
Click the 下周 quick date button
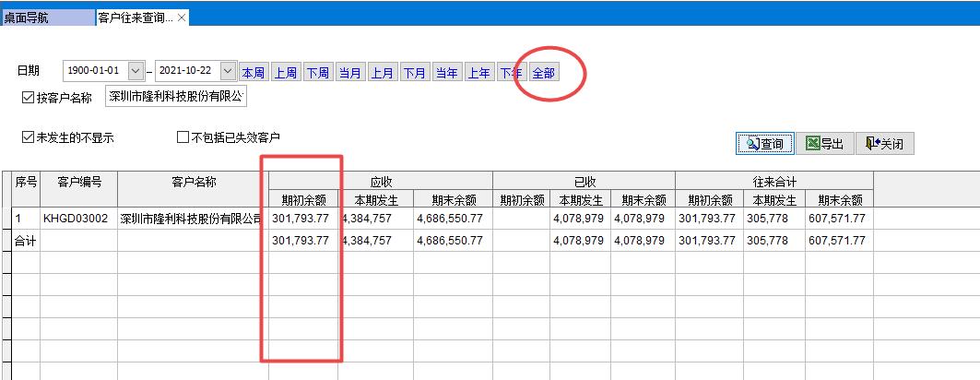click(x=318, y=72)
